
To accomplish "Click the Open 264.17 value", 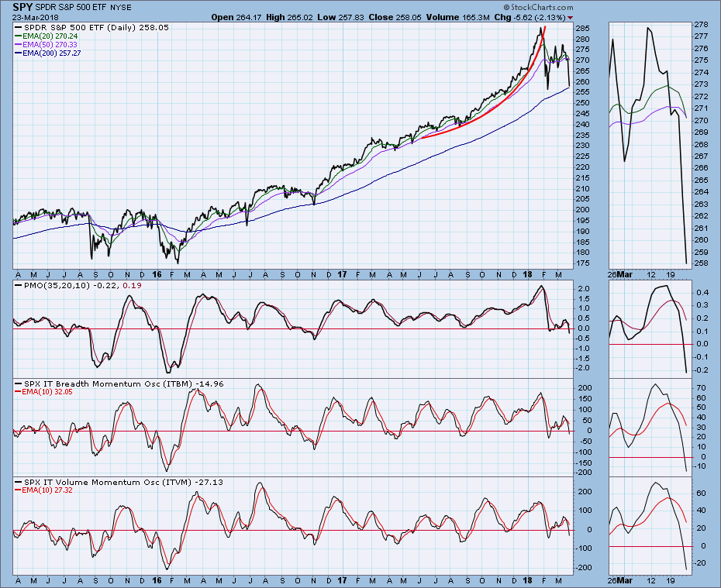I will coord(236,18).
